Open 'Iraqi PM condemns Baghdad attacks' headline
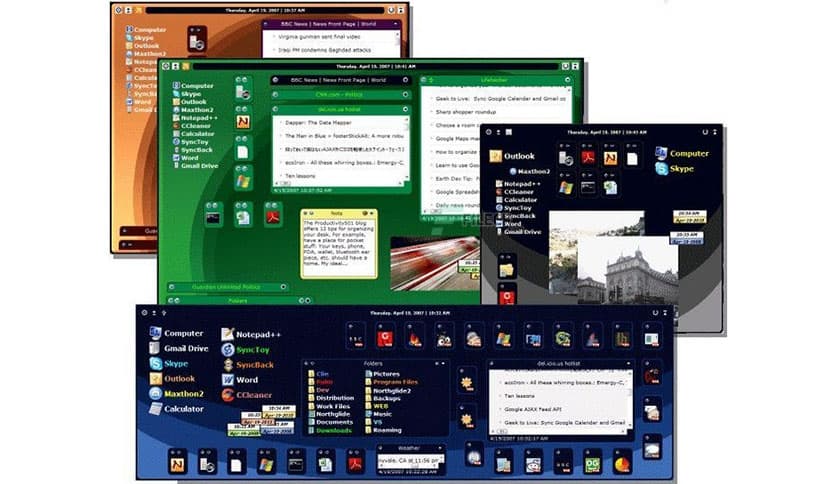Viewport: 836px width, 484px height. tap(324, 50)
